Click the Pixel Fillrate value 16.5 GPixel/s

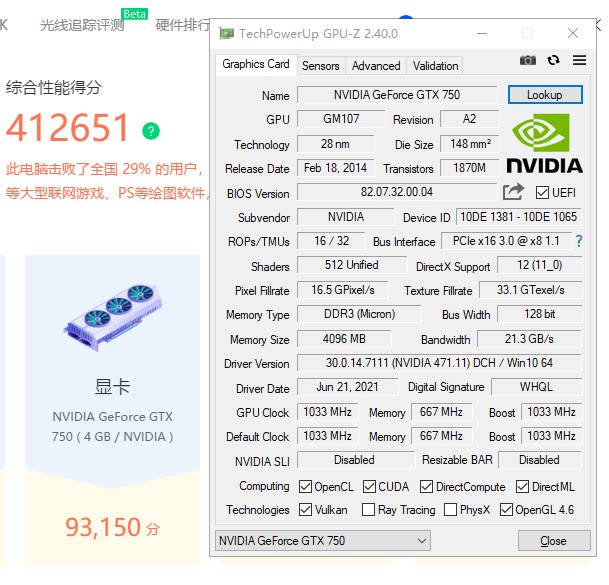coord(343,290)
